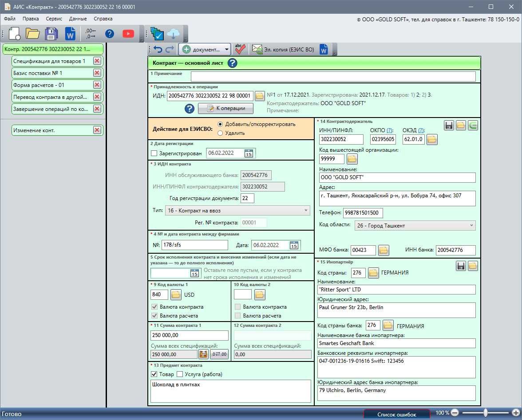Open file with folder icon in toolbar

(x=32, y=34)
